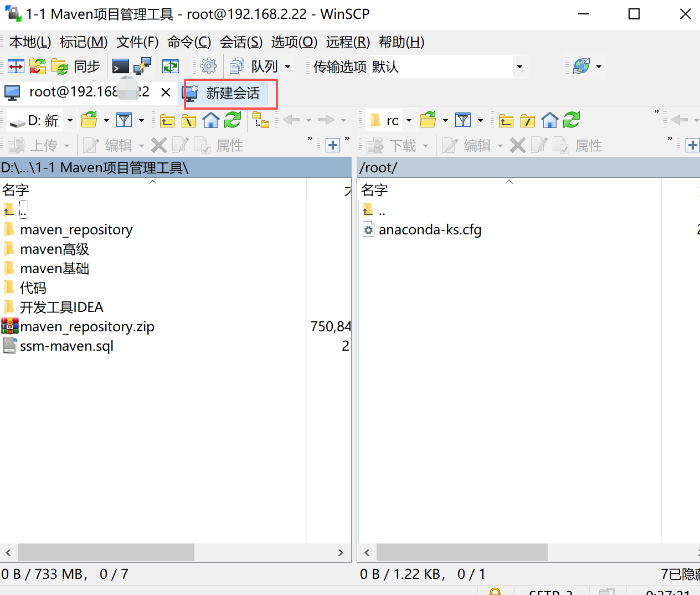Open the 标记(M) menu
The width and height of the screenshot is (700, 595).
[x=84, y=42]
